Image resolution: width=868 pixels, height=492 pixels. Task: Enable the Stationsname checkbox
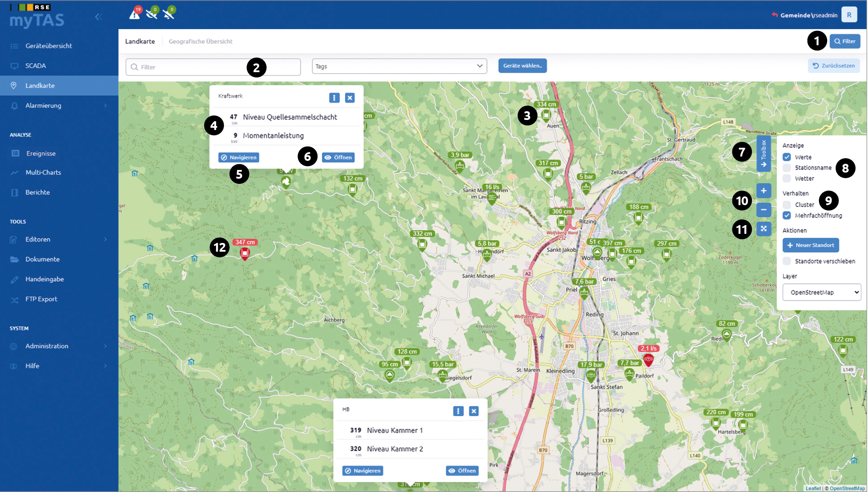pyautogui.click(x=787, y=168)
